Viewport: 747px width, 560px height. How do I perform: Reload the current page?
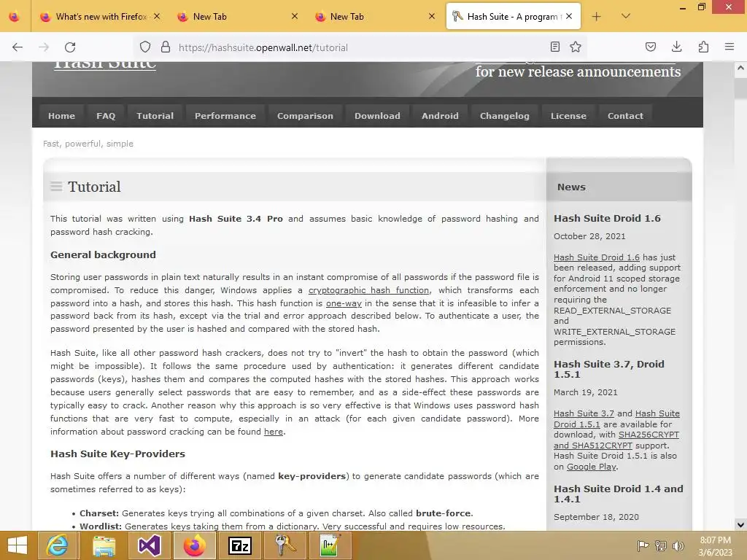pos(70,47)
